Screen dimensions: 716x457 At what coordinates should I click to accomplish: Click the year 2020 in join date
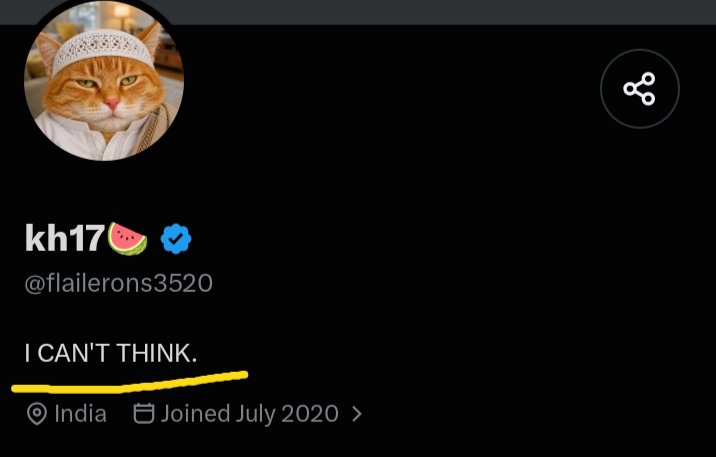pyautogui.click(x=310, y=414)
